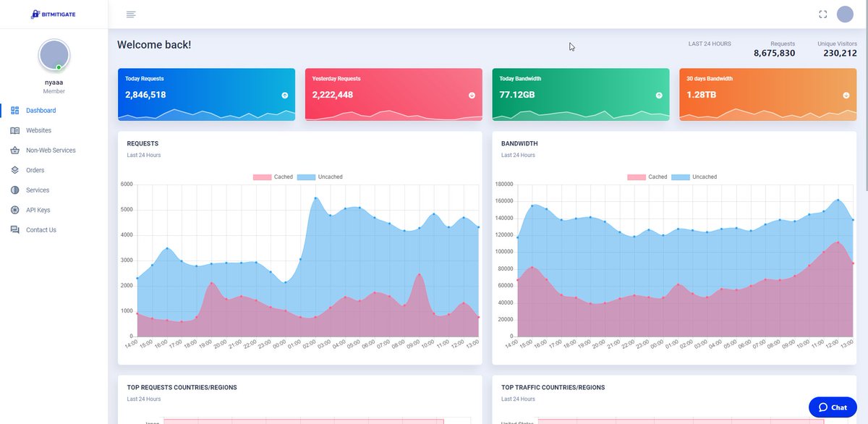This screenshot has width=868, height=424.
Task: Select Services in the sidebar
Action: (38, 190)
